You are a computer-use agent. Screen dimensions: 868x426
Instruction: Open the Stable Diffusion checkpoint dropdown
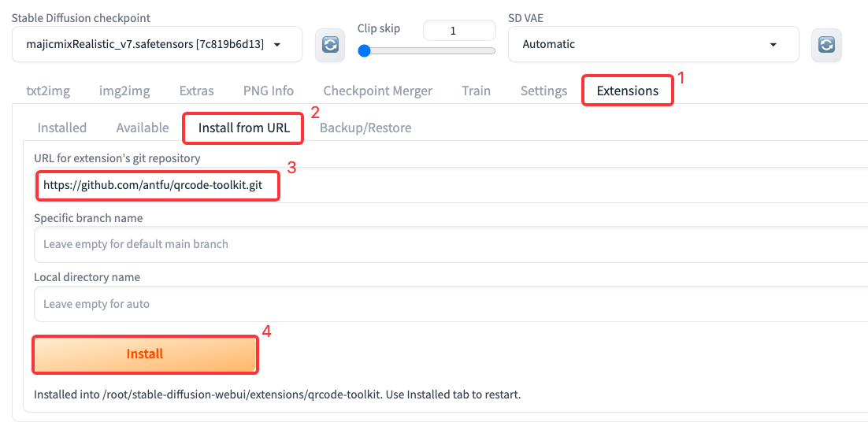pyautogui.click(x=158, y=45)
